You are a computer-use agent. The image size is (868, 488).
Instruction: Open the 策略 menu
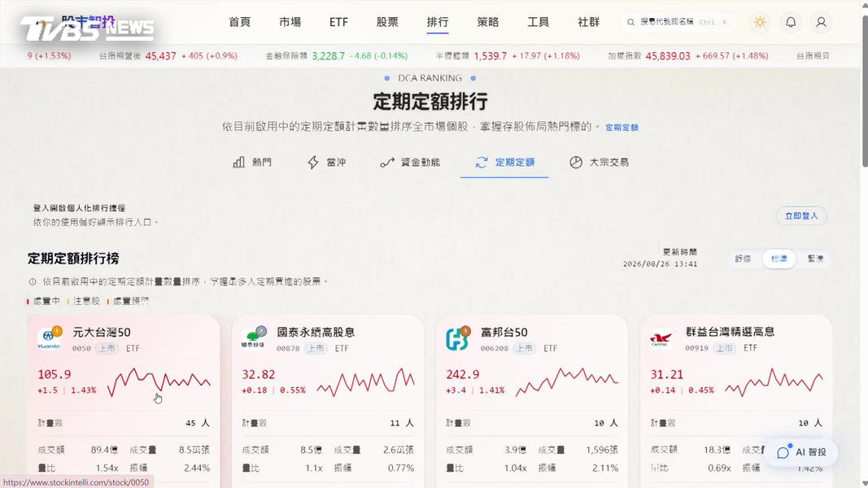[488, 22]
